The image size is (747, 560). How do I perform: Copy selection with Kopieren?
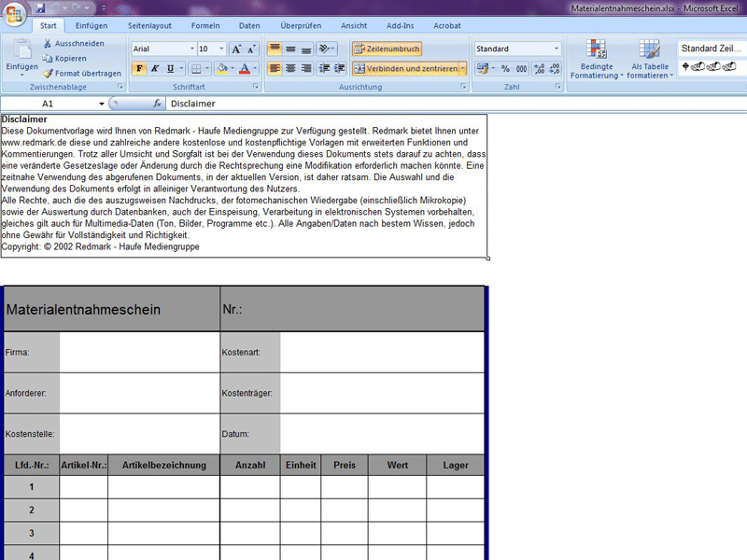tap(64, 58)
